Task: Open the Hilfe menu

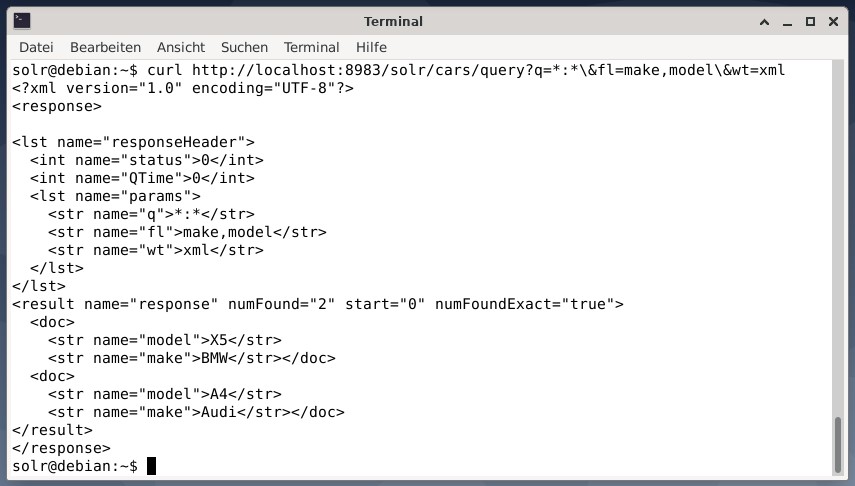Action: tap(371, 47)
